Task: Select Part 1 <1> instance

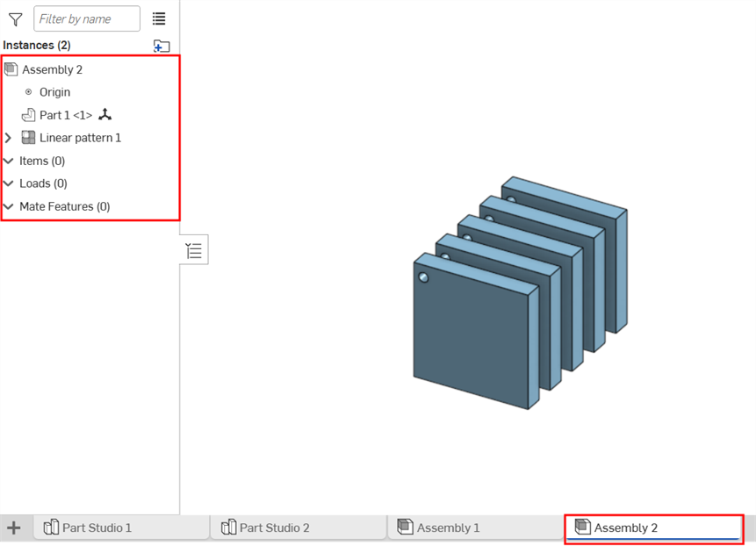Action: (66, 115)
